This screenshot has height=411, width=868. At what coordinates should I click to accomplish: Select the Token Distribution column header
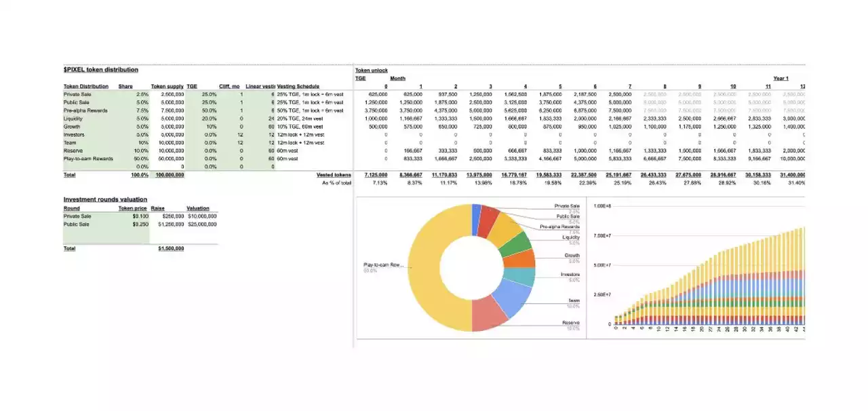pos(85,87)
